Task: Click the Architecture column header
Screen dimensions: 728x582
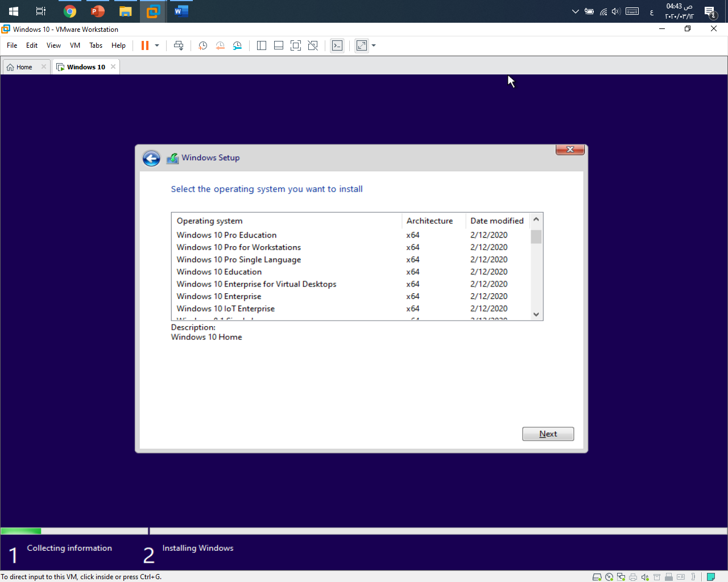Action: (434, 221)
